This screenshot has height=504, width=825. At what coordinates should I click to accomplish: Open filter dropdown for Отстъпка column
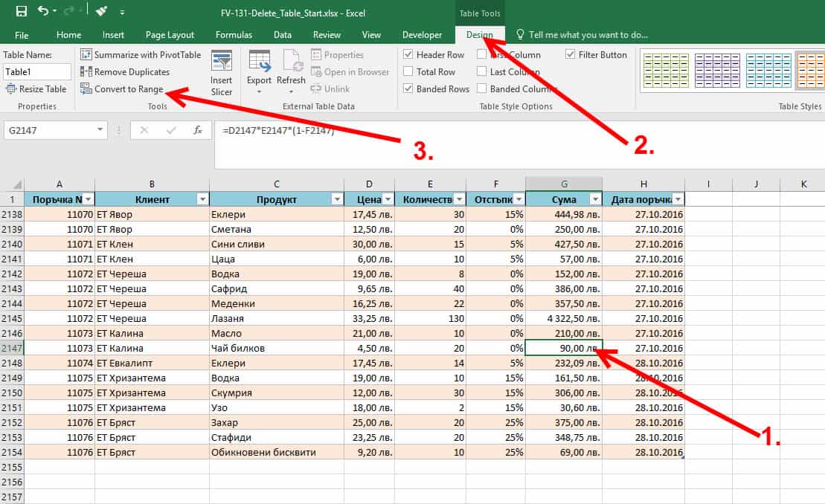click(x=519, y=199)
